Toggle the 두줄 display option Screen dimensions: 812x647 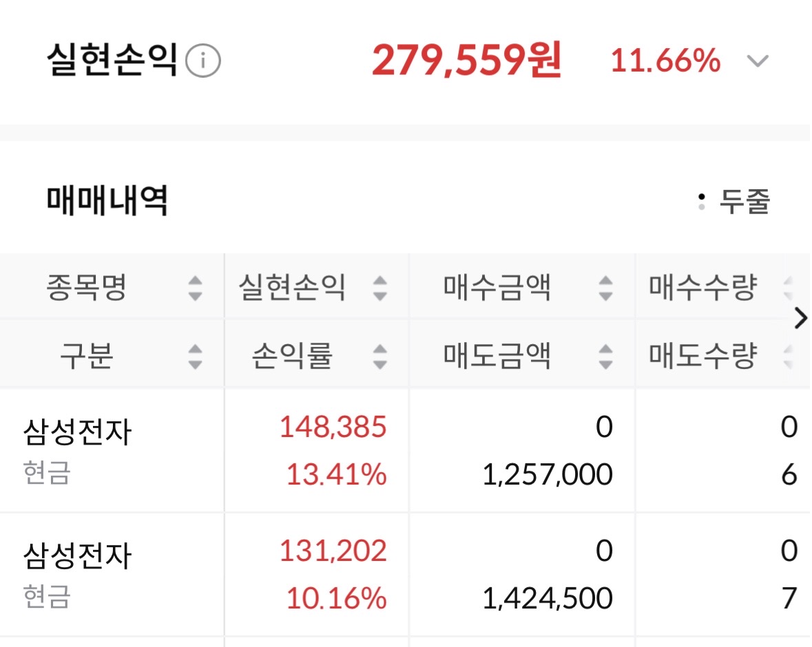(x=734, y=202)
